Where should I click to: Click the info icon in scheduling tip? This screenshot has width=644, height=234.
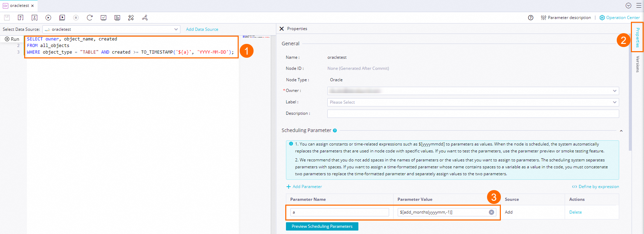pos(291,144)
